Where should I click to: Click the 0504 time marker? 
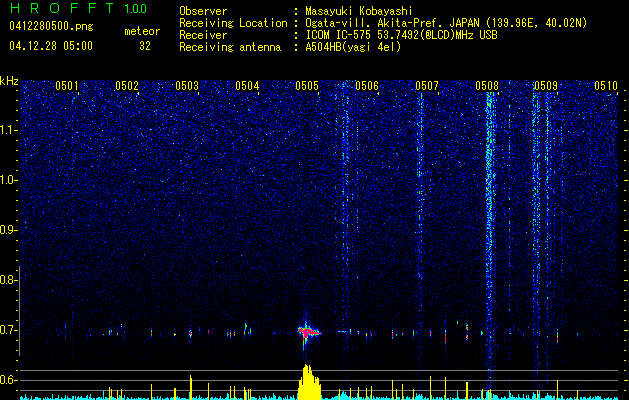(247, 86)
